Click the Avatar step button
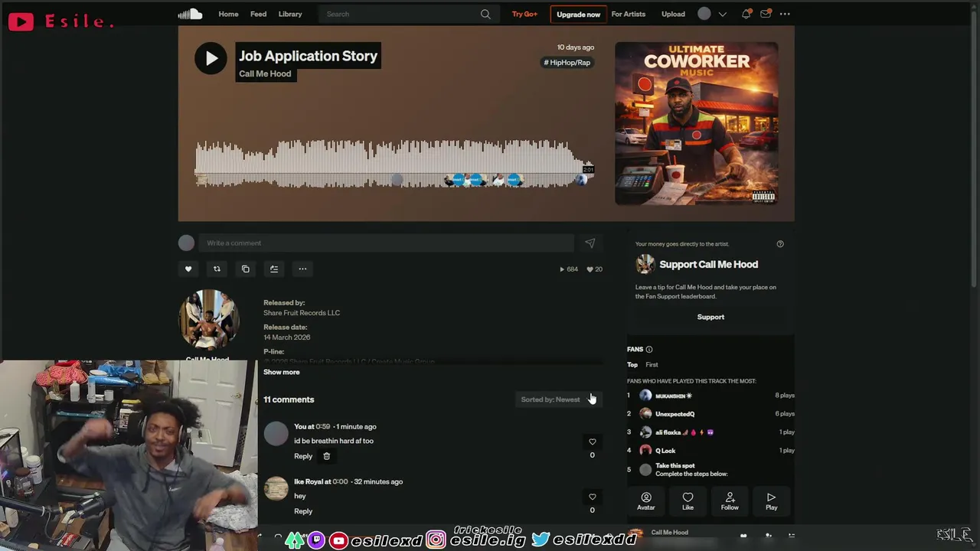 click(646, 502)
